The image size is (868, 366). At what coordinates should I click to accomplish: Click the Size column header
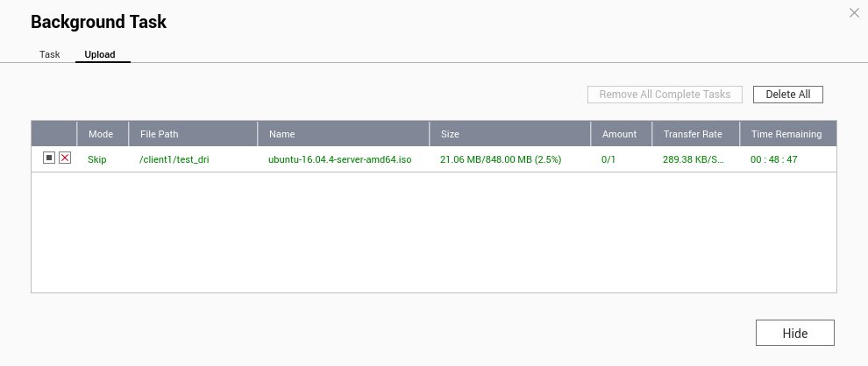coord(450,134)
